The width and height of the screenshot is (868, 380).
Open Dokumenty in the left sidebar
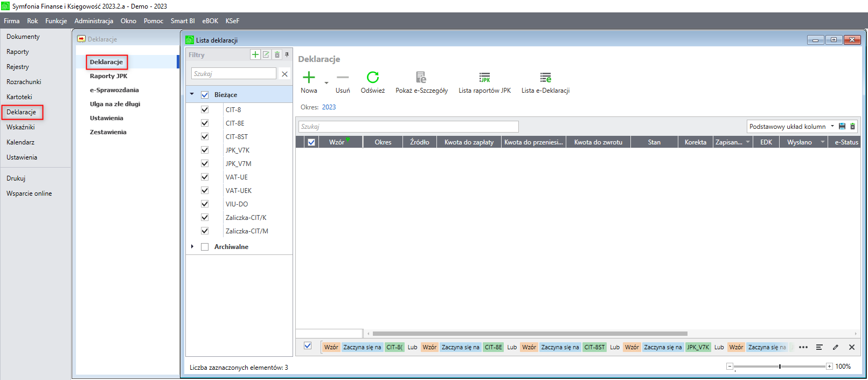coord(23,37)
